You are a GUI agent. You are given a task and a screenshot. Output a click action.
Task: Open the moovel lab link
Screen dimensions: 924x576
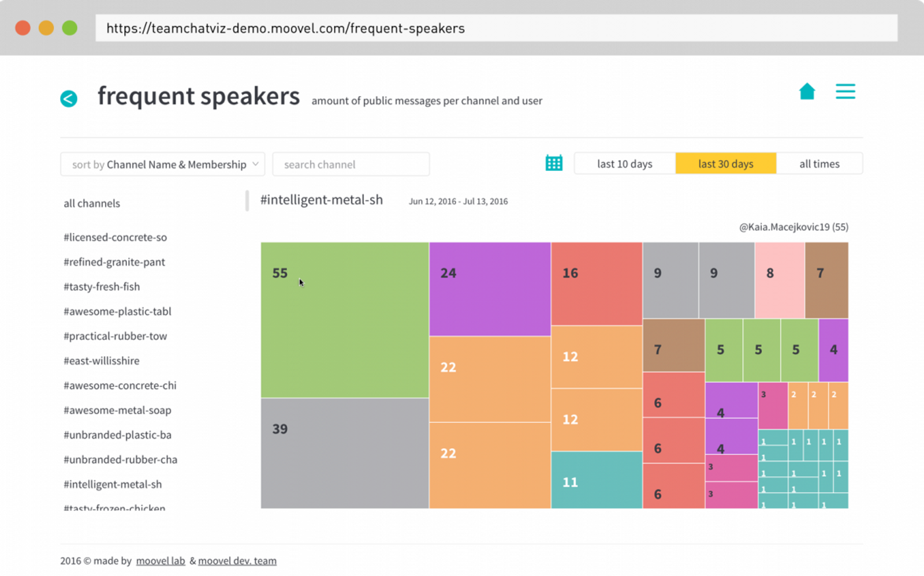pyautogui.click(x=161, y=561)
